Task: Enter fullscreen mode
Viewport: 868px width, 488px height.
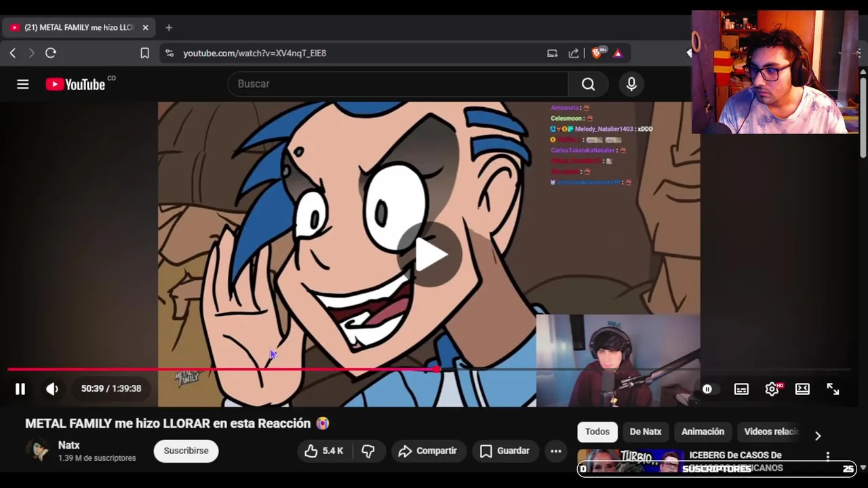Action: [x=833, y=389]
